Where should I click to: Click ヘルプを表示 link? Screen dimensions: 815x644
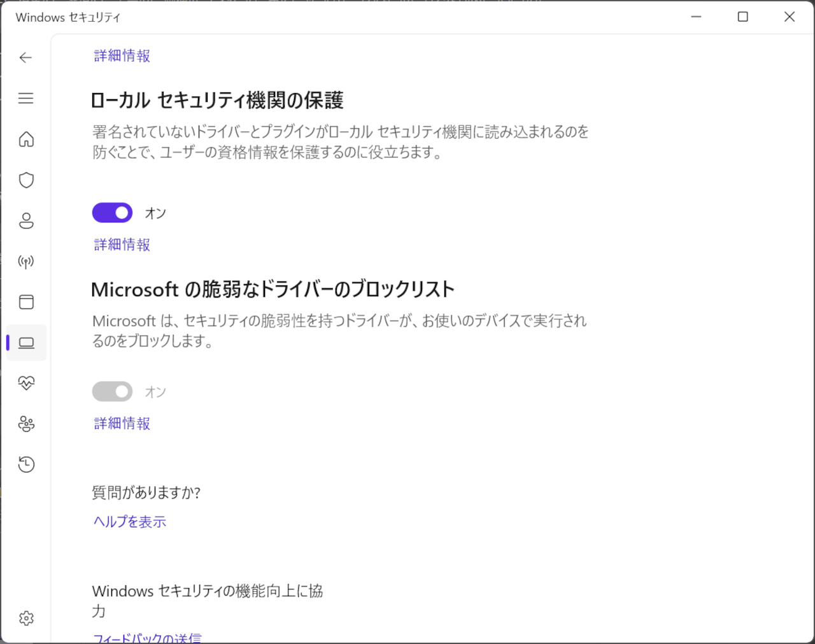click(130, 522)
